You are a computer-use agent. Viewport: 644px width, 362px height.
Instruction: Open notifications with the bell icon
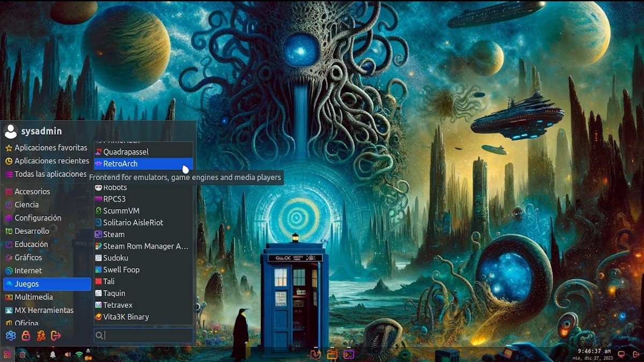pos(53,354)
